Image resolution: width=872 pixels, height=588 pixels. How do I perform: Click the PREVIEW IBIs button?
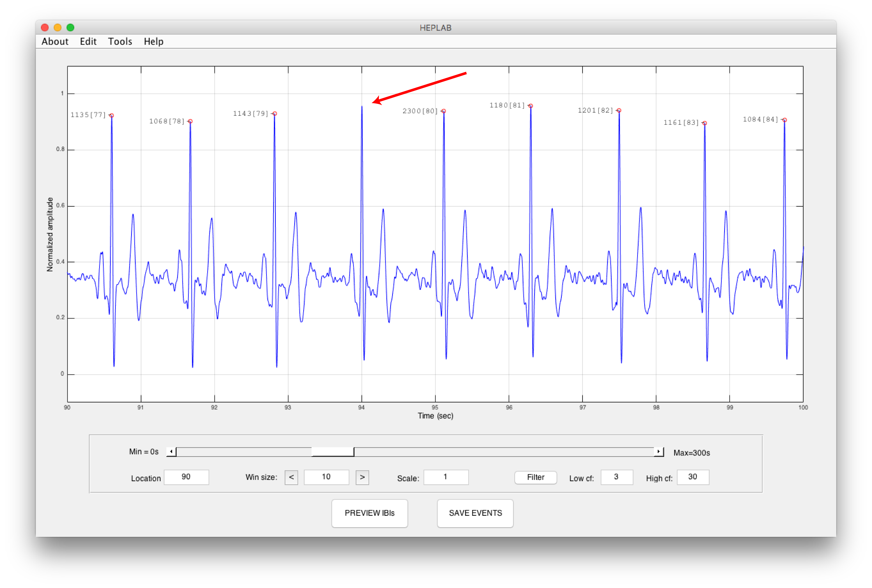369,513
